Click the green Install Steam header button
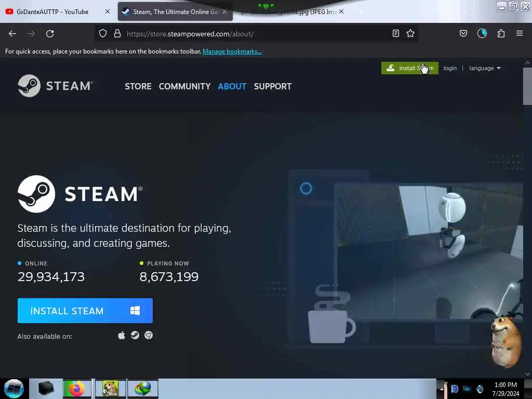The width and height of the screenshot is (532, 399). pyautogui.click(x=409, y=68)
